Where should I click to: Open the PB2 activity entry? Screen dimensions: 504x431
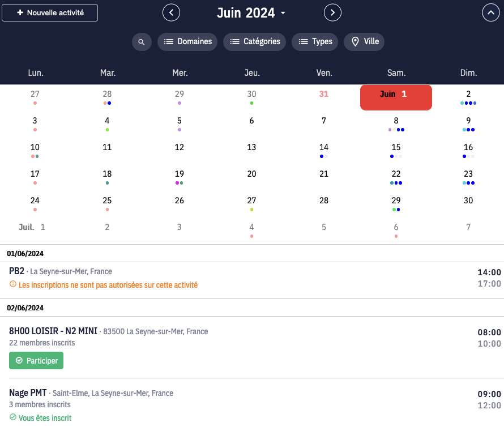point(17,271)
